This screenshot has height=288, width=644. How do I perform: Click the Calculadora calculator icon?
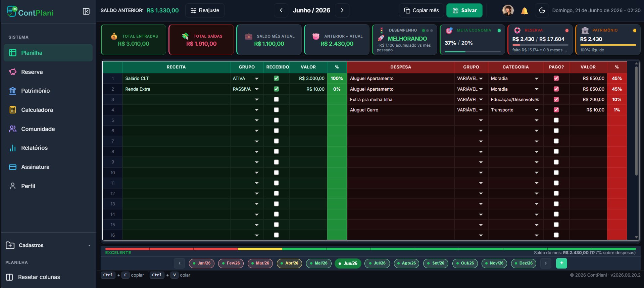(13, 110)
